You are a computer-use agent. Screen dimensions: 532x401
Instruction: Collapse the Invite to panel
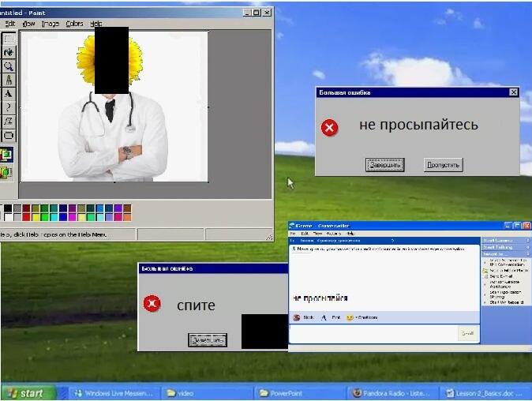click(x=505, y=253)
